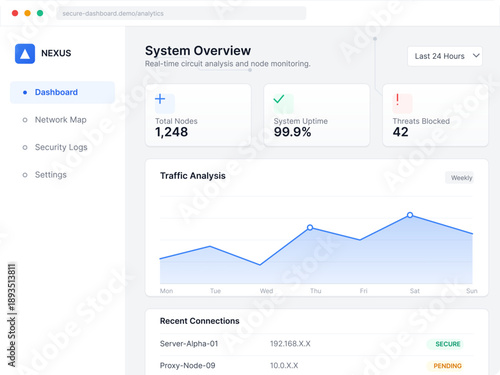Select the Security Logs circle bullet
Screen dimensions: 500x375
click(25, 147)
